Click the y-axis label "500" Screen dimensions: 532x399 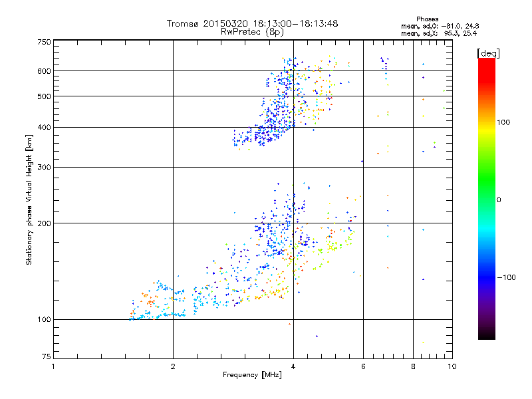pyautogui.click(x=44, y=96)
